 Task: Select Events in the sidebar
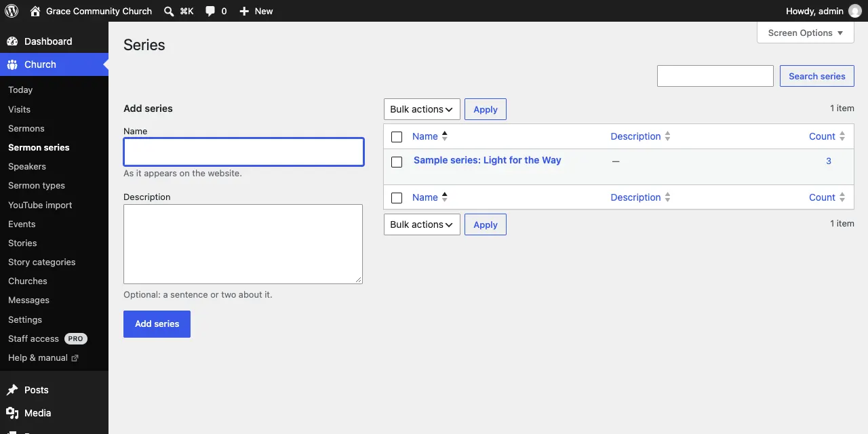pyautogui.click(x=22, y=224)
